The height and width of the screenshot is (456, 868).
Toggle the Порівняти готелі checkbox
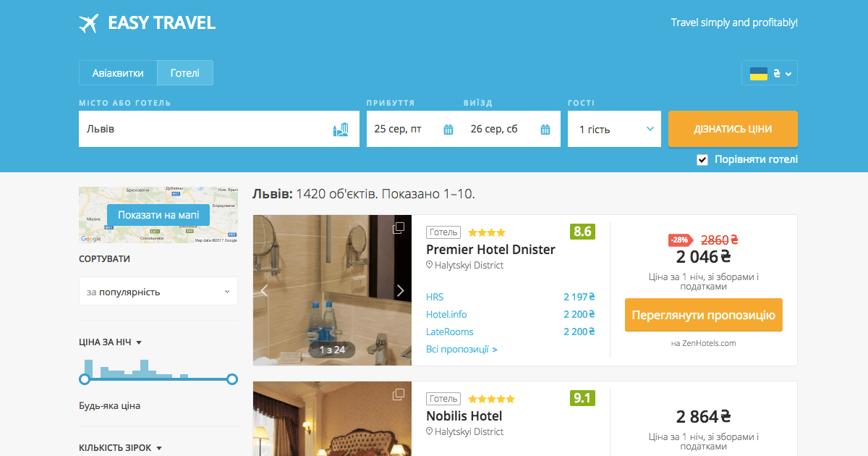point(702,160)
